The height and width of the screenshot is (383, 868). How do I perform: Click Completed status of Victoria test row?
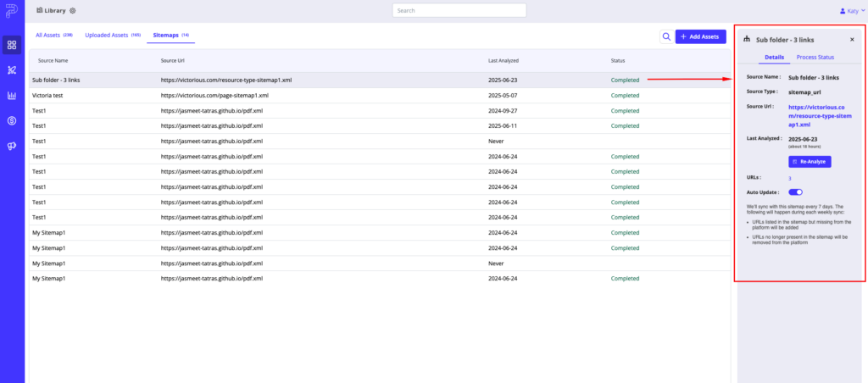click(x=625, y=95)
